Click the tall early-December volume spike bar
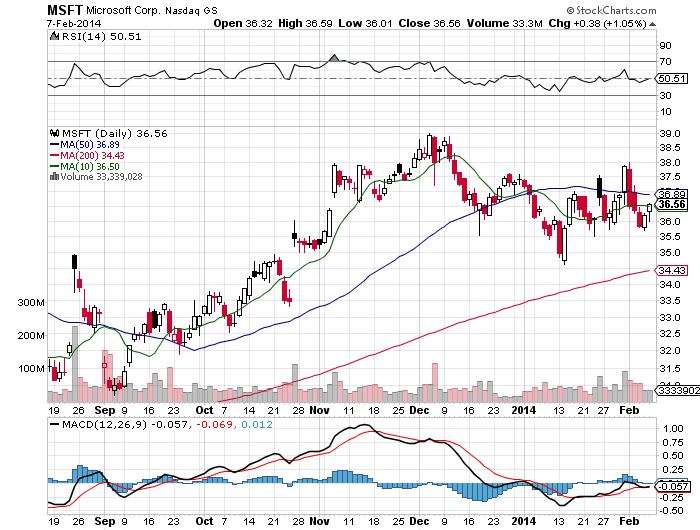Image resolution: width=700 pixels, height=530 pixels. click(435, 383)
